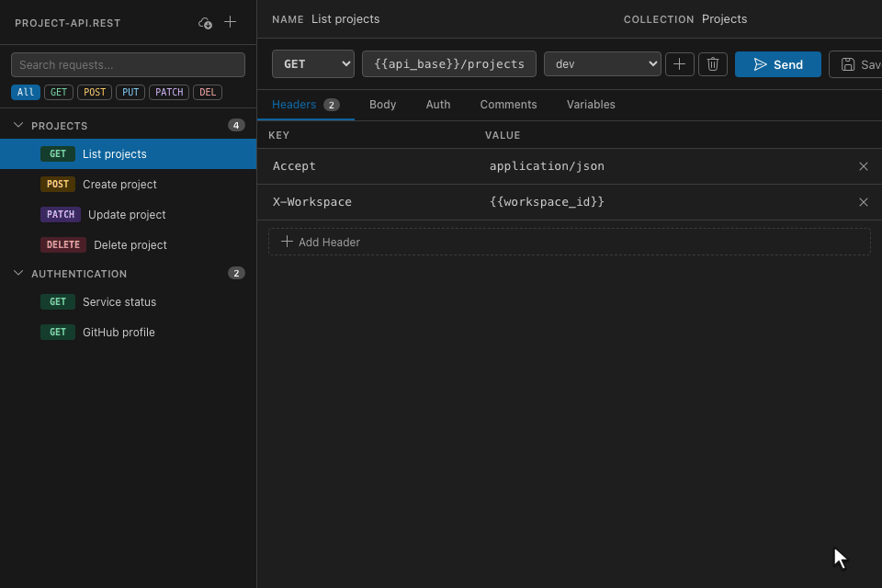
Task: Select the List projects request
Action: pos(129,154)
